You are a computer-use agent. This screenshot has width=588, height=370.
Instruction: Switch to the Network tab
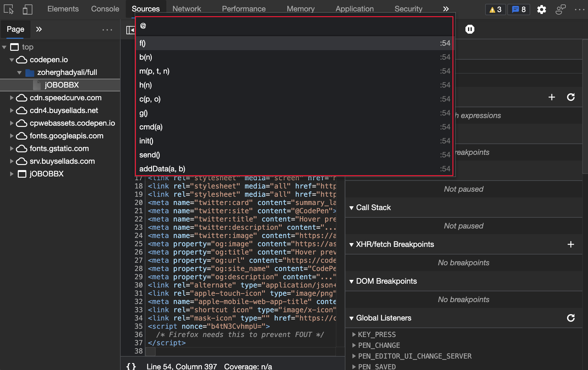(x=187, y=9)
